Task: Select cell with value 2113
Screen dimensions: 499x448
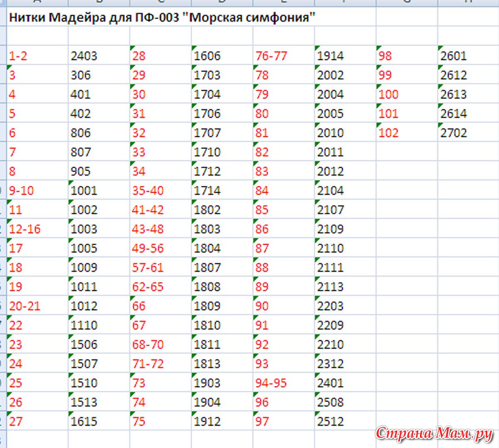Action: [x=345, y=286]
